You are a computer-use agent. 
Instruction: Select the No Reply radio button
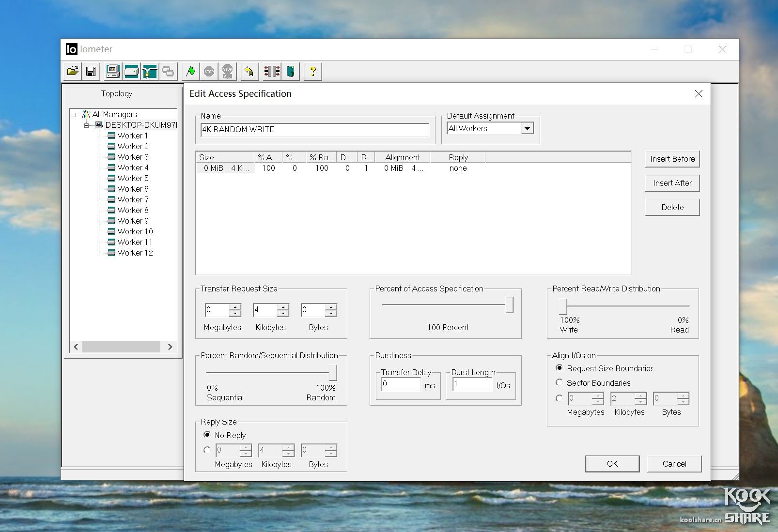(x=207, y=435)
